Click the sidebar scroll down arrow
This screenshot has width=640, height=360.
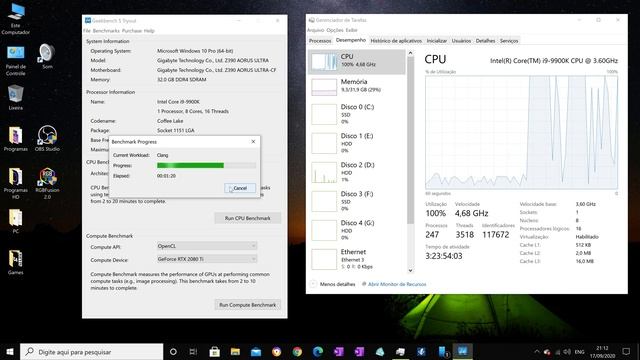[x=410, y=270]
